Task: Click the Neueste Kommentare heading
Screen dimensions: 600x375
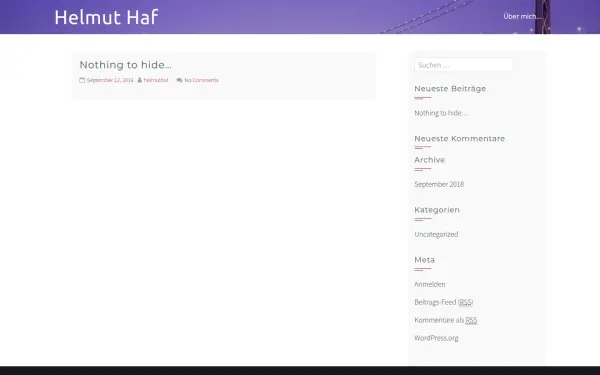Action: 460,139
